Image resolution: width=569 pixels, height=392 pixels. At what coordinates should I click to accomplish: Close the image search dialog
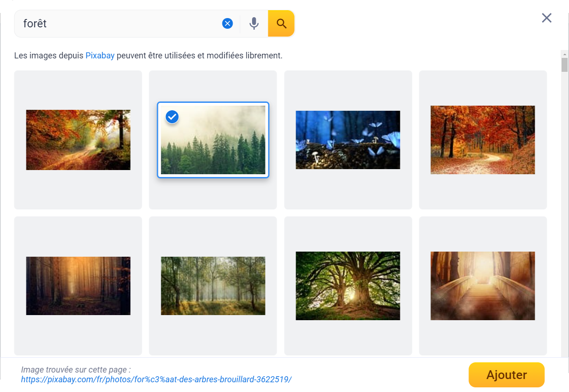(x=546, y=18)
